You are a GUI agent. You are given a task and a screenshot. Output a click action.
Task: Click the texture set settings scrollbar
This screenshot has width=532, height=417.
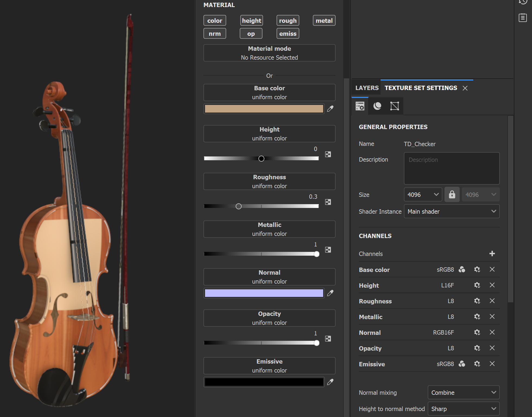[x=510, y=209]
